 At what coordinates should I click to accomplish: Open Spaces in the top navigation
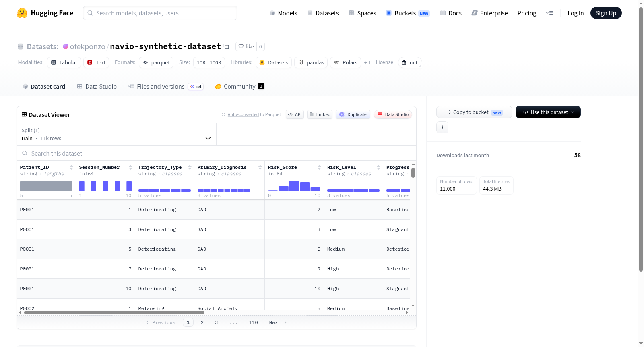click(x=362, y=13)
